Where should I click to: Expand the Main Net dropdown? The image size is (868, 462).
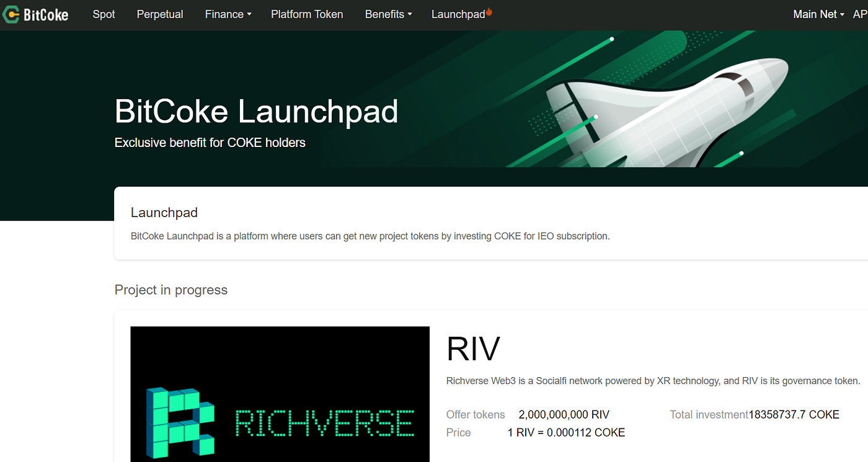[818, 14]
